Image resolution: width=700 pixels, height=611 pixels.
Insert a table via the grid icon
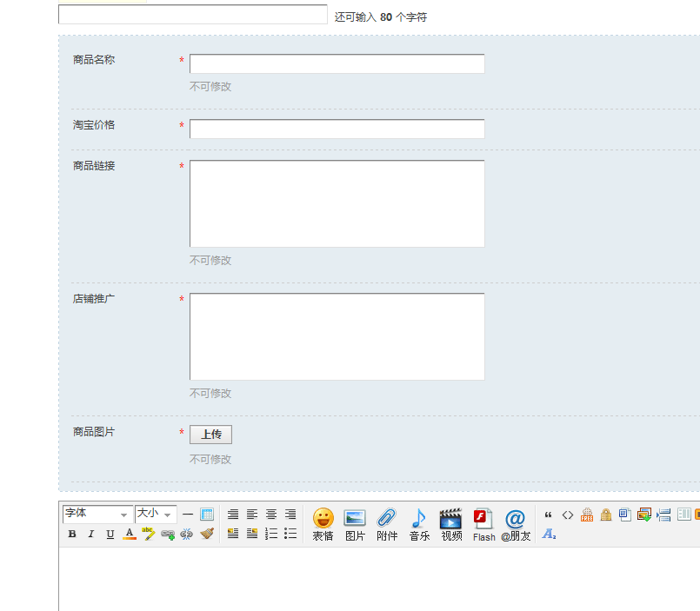click(207, 515)
